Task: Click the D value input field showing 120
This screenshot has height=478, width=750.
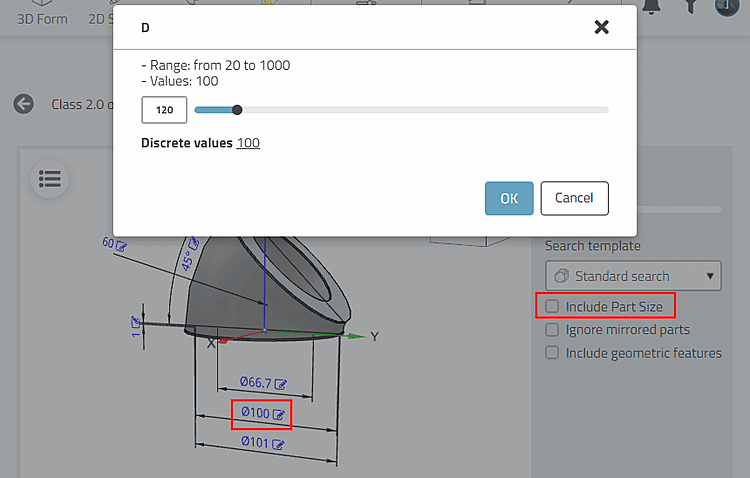Action: click(164, 110)
